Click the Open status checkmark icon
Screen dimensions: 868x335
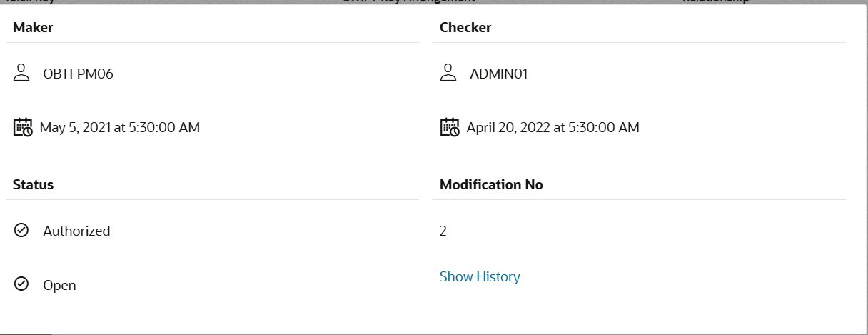(21, 285)
